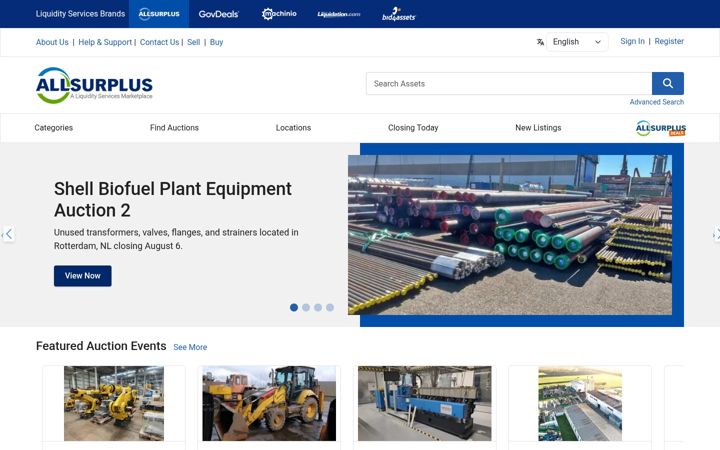Open the Categories menu
This screenshot has width=720, height=450.
click(x=54, y=128)
